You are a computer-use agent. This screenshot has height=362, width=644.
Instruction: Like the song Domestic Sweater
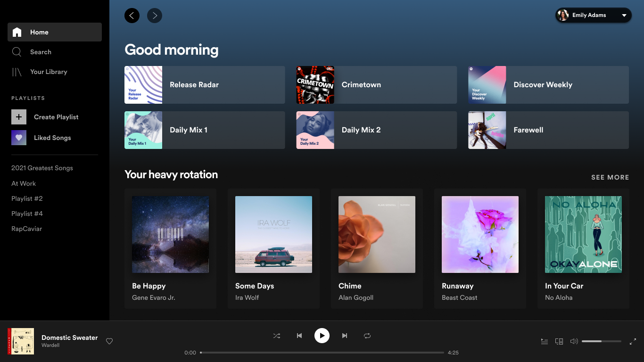109,341
